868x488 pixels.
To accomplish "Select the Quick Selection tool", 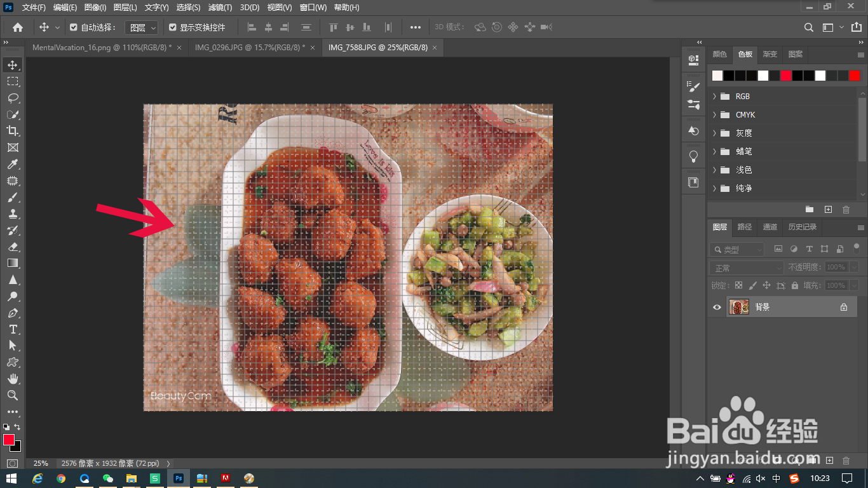I will tap(12, 114).
